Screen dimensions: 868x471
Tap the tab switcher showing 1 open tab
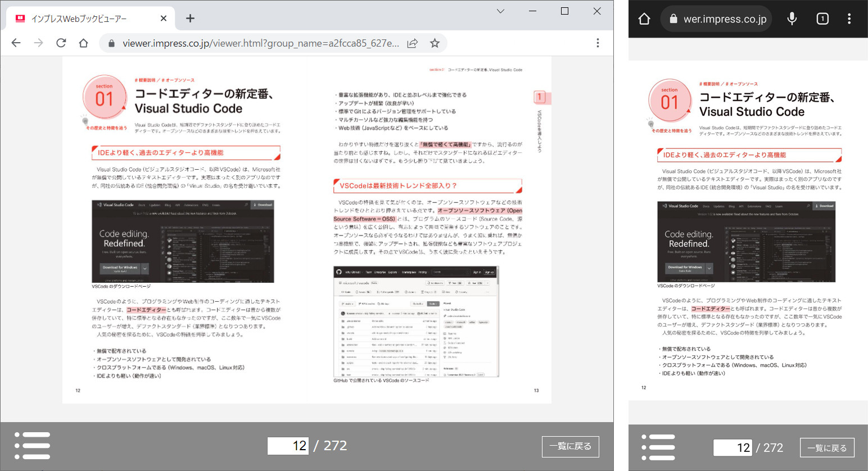[x=822, y=19]
